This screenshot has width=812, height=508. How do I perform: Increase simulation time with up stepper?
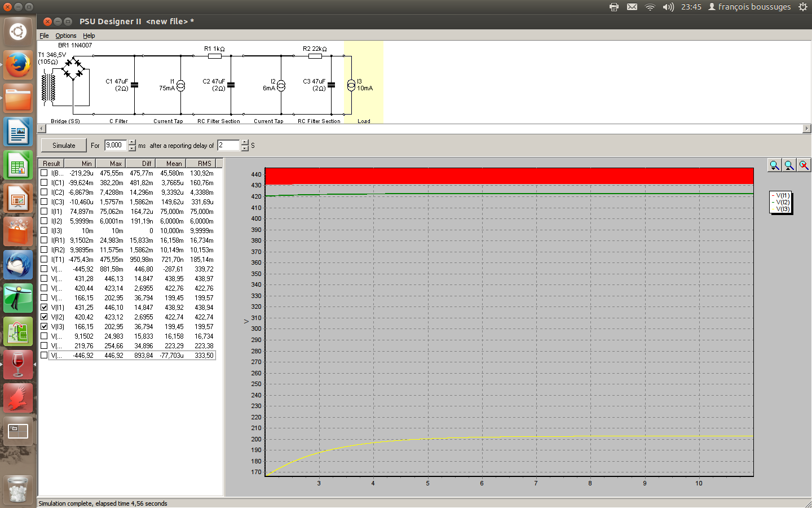(x=132, y=142)
